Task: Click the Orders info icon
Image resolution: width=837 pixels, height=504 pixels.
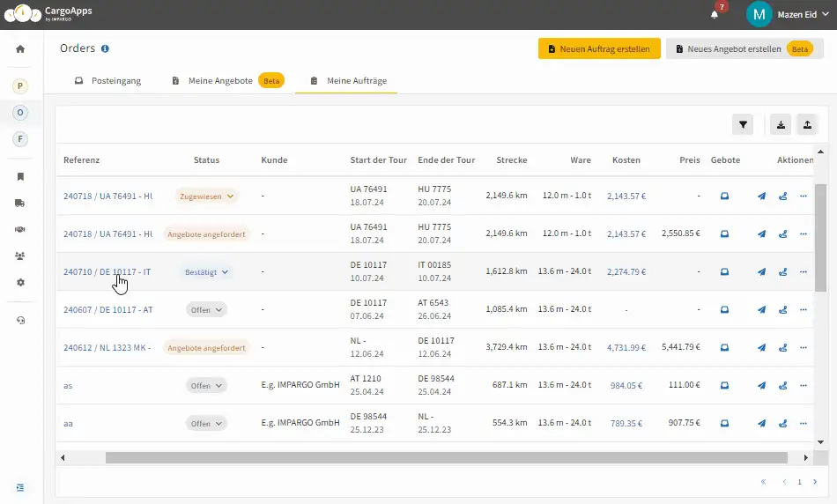Action: point(105,48)
